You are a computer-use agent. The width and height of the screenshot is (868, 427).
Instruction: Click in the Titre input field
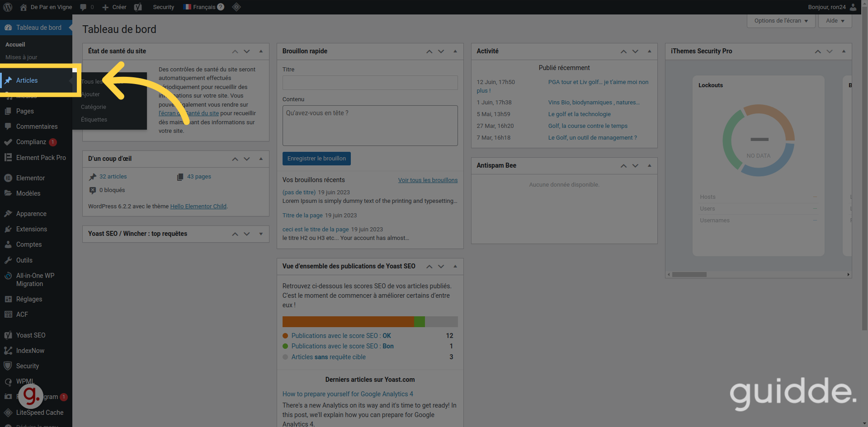point(370,83)
